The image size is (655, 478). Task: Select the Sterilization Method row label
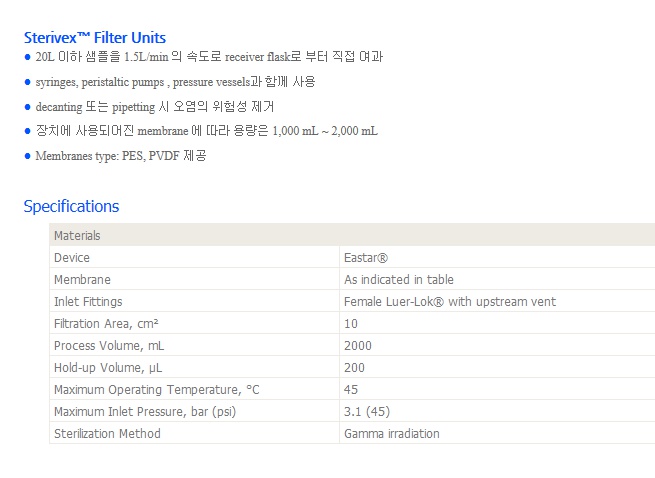pos(106,434)
